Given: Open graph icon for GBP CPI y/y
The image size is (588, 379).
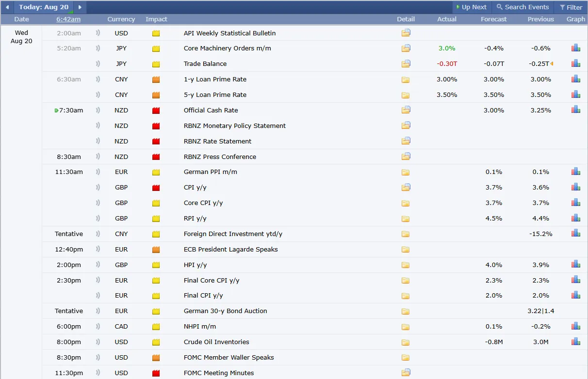Looking at the screenshot, I should (575, 187).
